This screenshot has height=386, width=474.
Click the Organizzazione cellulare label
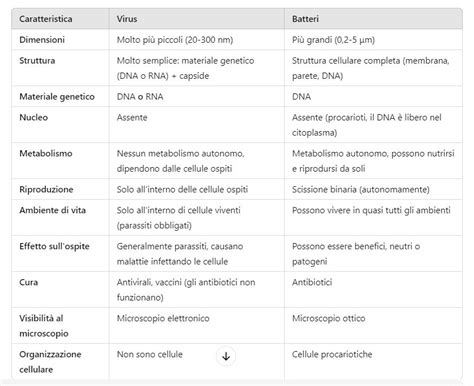point(50,362)
